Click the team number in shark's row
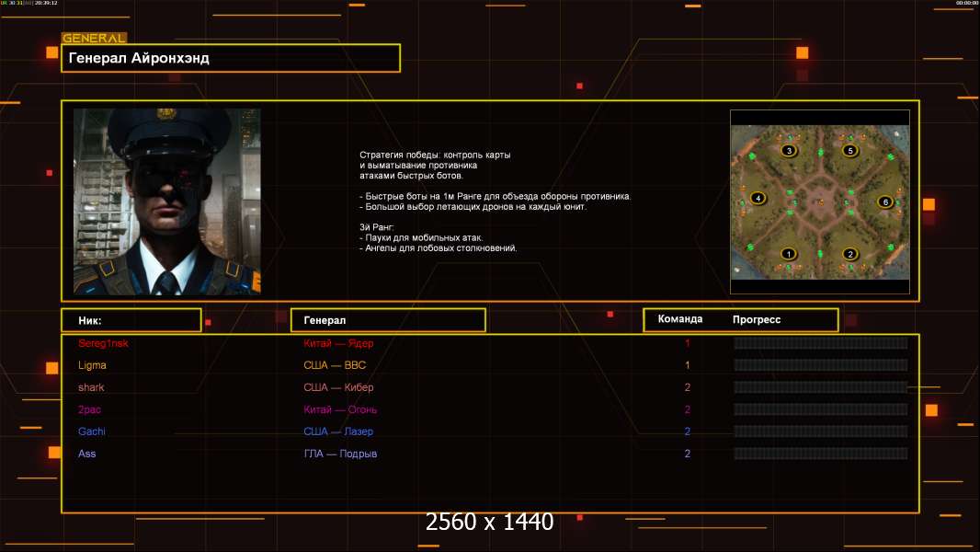The width and height of the screenshot is (980, 552). coord(687,387)
